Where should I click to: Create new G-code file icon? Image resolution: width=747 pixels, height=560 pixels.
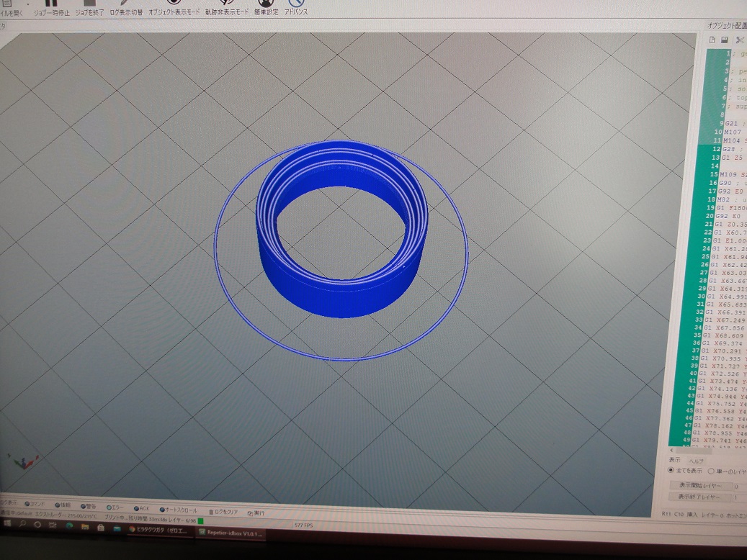point(712,40)
